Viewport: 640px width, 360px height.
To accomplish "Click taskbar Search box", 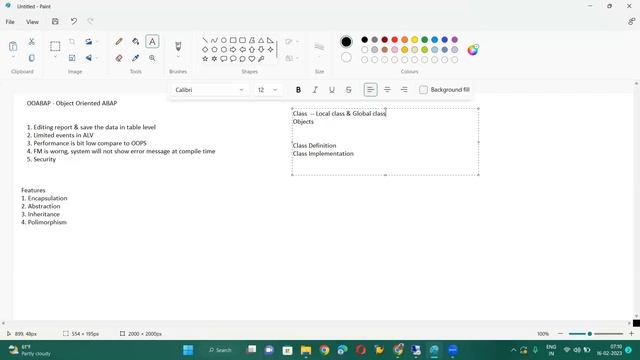I will tap(220, 350).
